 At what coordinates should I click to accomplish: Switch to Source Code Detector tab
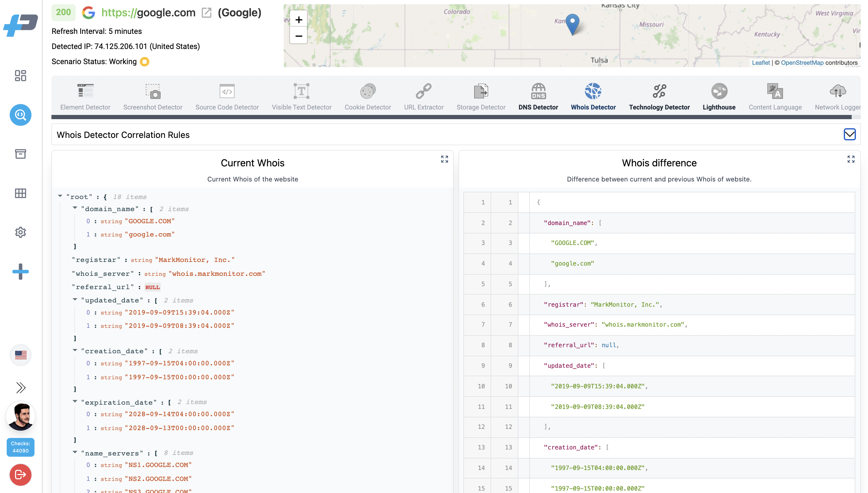(227, 97)
